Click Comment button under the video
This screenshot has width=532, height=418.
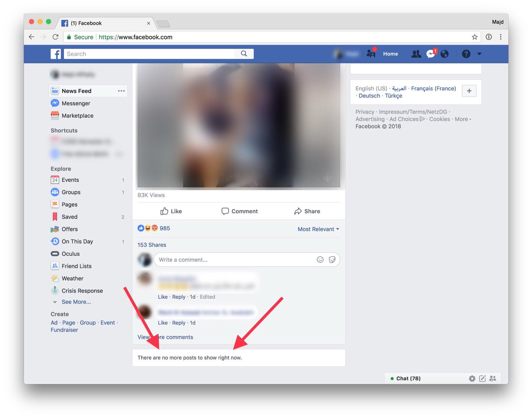click(x=239, y=211)
